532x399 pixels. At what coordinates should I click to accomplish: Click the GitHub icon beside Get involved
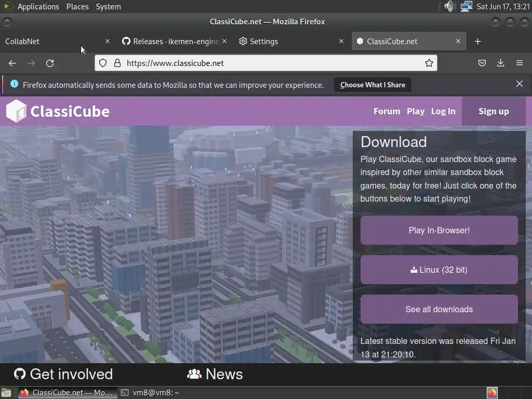20,374
